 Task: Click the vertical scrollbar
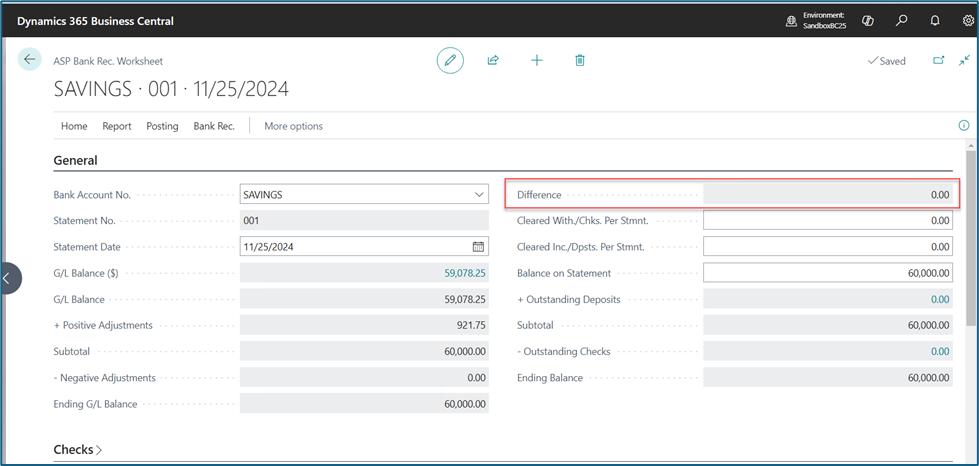pos(971,237)
